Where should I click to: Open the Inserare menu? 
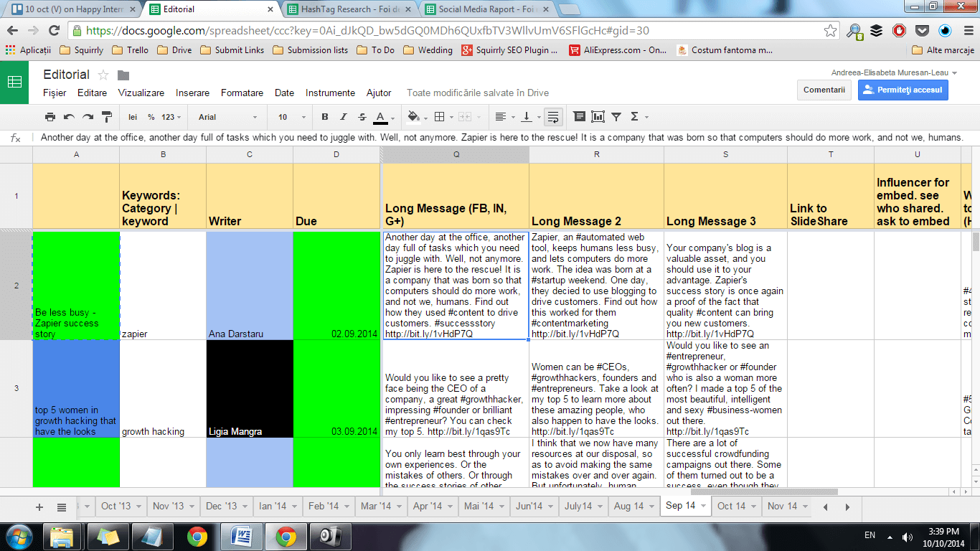click(193, 93)
